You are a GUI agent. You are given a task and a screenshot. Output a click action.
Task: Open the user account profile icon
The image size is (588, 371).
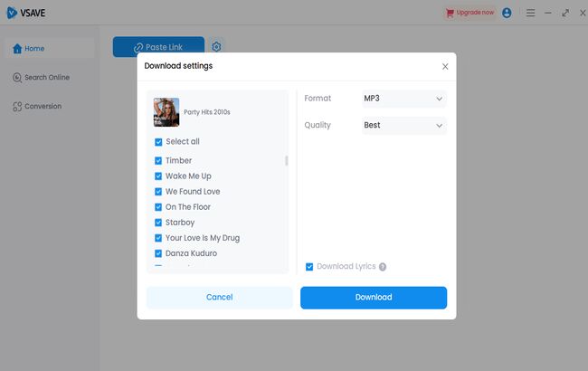click(x=507, y=13)
